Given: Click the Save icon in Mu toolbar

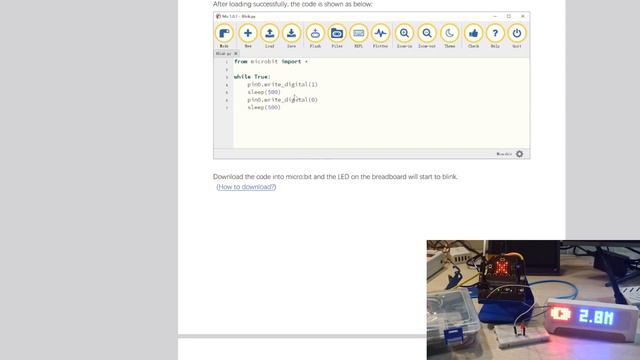Looking at the screenshot, I should point(291,33).
